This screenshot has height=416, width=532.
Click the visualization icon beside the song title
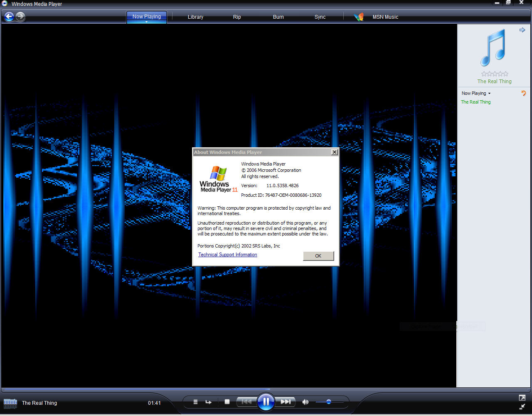[x=10, y=403]
